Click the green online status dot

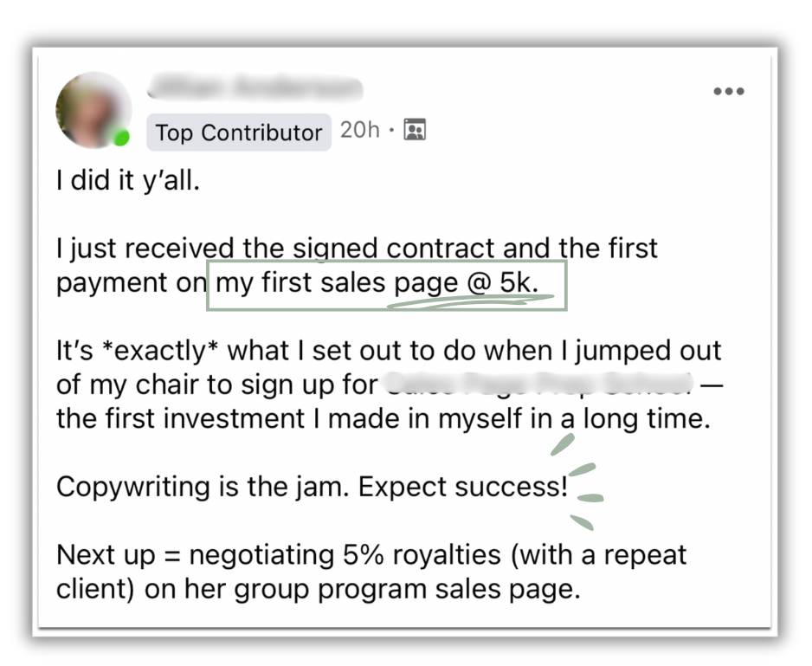tap(122, 138)
